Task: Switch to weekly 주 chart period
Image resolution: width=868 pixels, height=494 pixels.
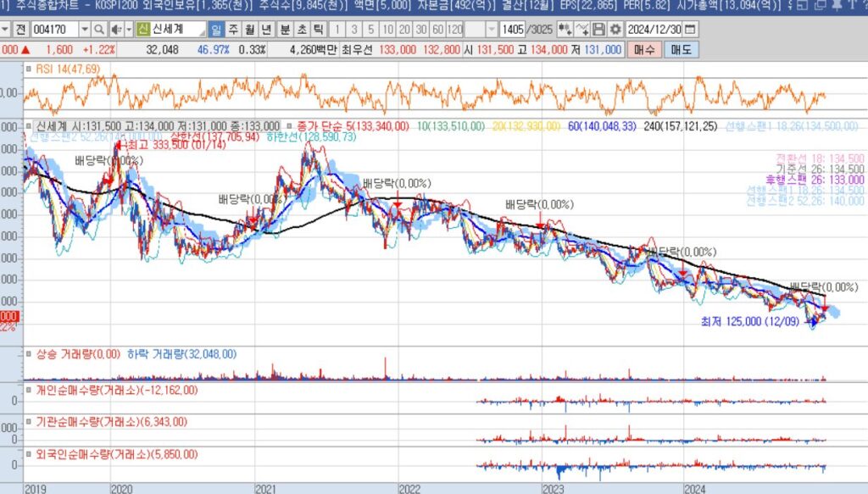Action: click(233, 29)
